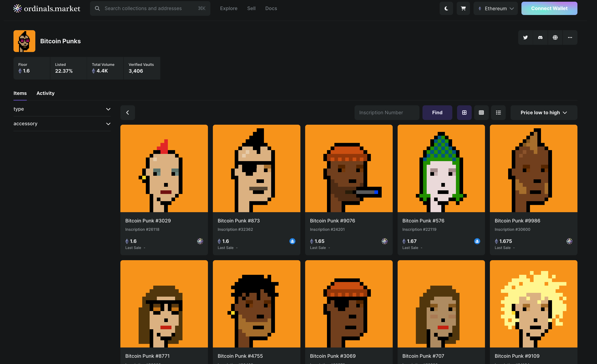Click the Bitcoin Punks collection avatar
Viewport: 597px width, 364px height.
coord(24,41)
